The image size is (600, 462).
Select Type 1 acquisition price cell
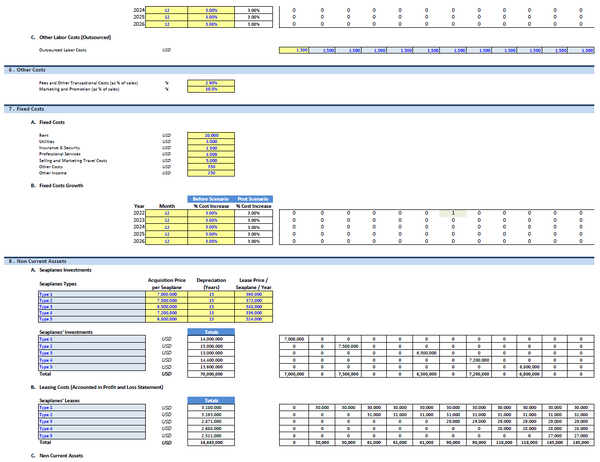coord(166,294)
